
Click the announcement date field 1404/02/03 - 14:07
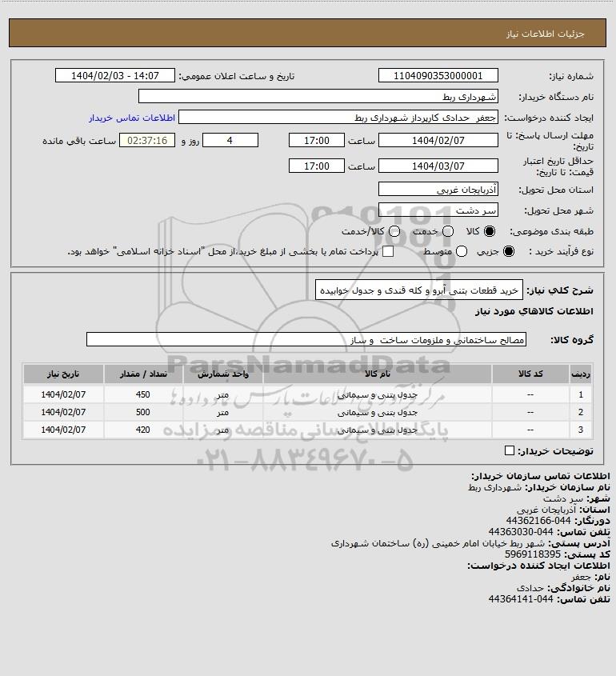point(115,75)
